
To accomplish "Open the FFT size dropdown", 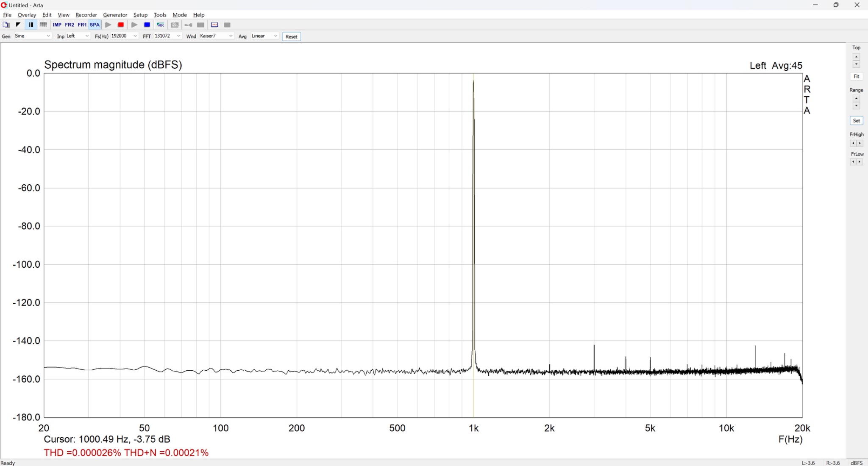I will 168,36.
